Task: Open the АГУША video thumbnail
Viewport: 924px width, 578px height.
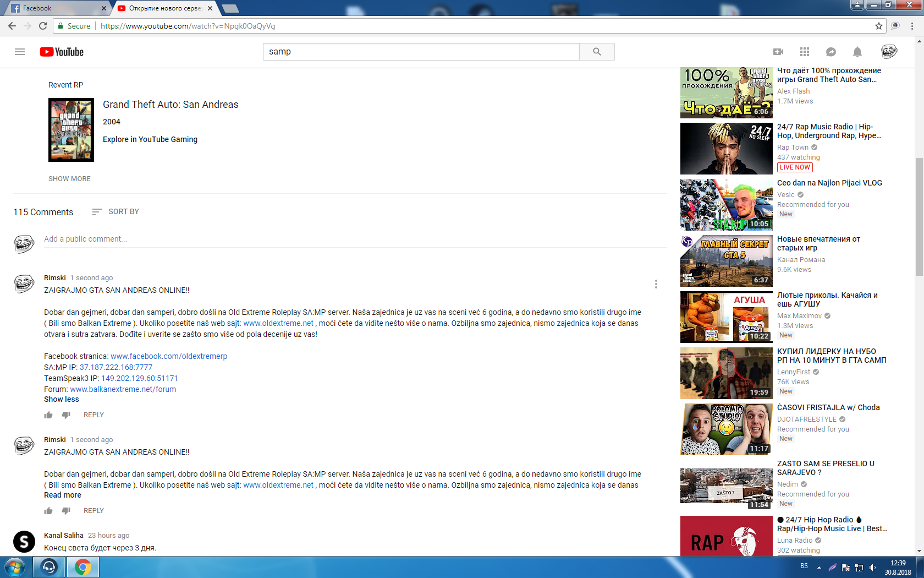Action: coord(726,317)
